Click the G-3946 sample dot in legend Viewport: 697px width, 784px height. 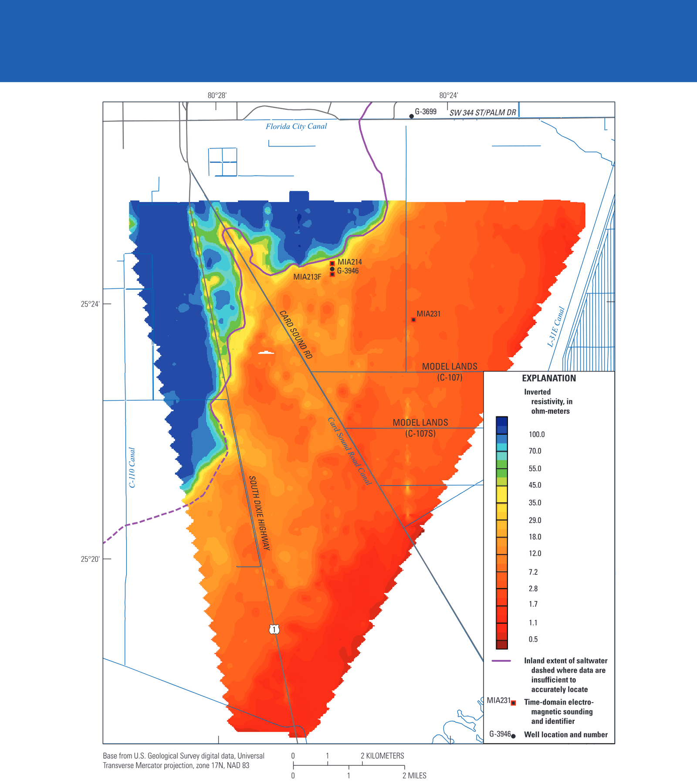[513, 736]
